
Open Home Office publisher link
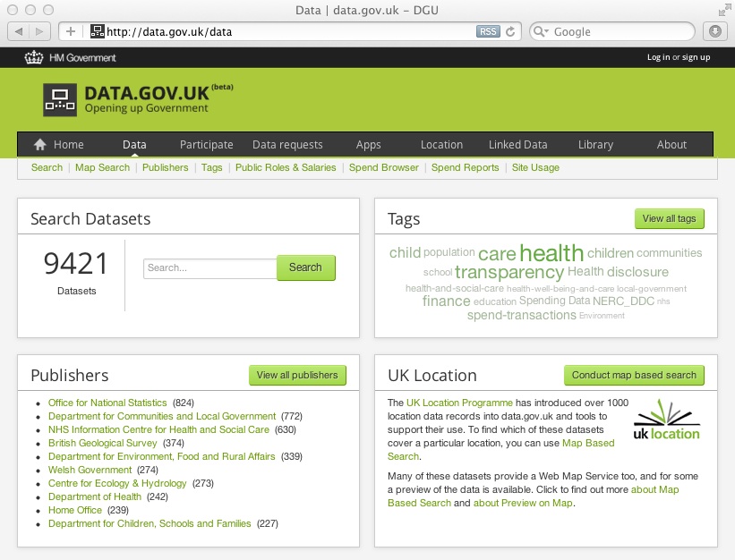74,510
